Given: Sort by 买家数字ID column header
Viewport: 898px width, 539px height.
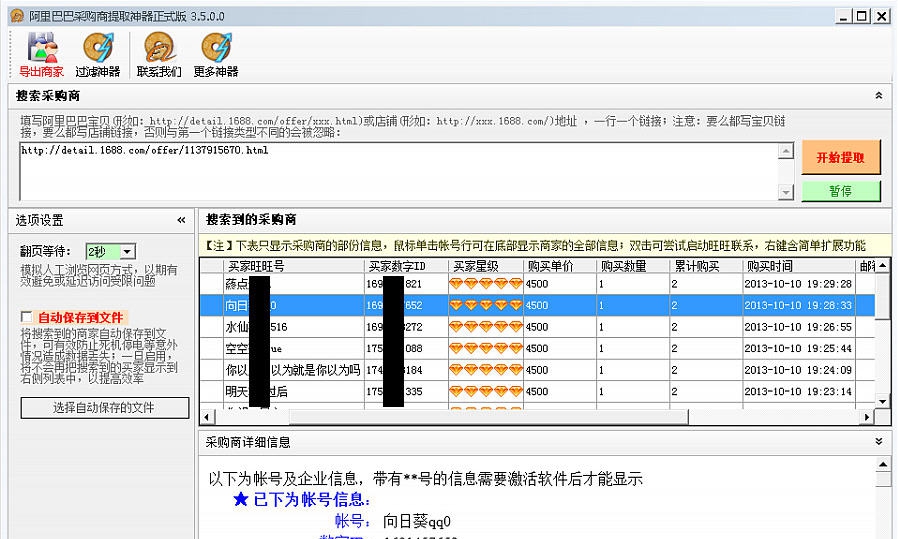Looking at the screenshot, I should [x=406, y=266].
